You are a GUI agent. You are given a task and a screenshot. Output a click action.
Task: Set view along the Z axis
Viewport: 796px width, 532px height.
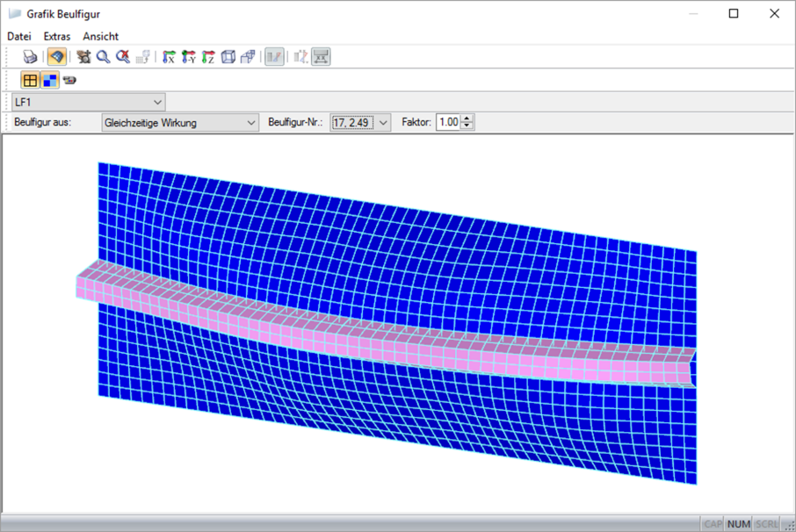tap(208, 57)
